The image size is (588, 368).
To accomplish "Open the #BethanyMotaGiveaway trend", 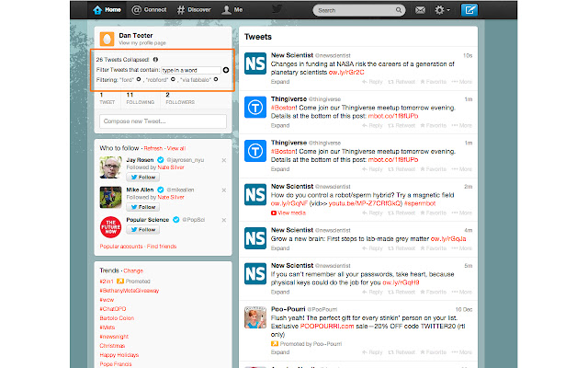I will coord(130,291).
